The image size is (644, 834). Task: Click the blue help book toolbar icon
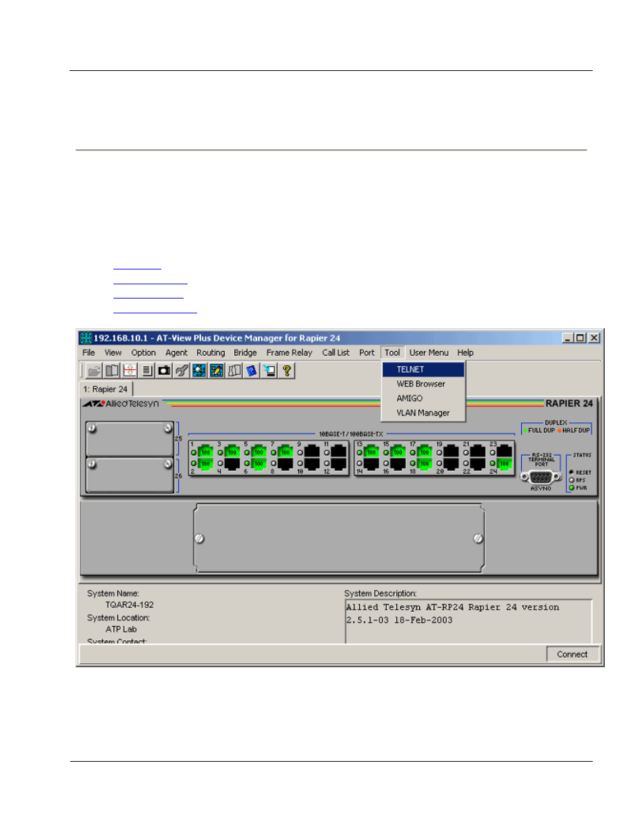[252, 370]
